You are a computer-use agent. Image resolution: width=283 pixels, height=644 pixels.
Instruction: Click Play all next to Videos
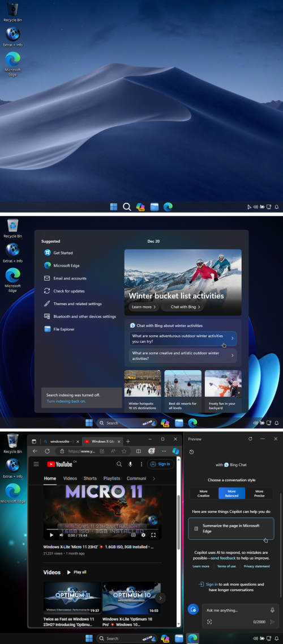point(77,572)
